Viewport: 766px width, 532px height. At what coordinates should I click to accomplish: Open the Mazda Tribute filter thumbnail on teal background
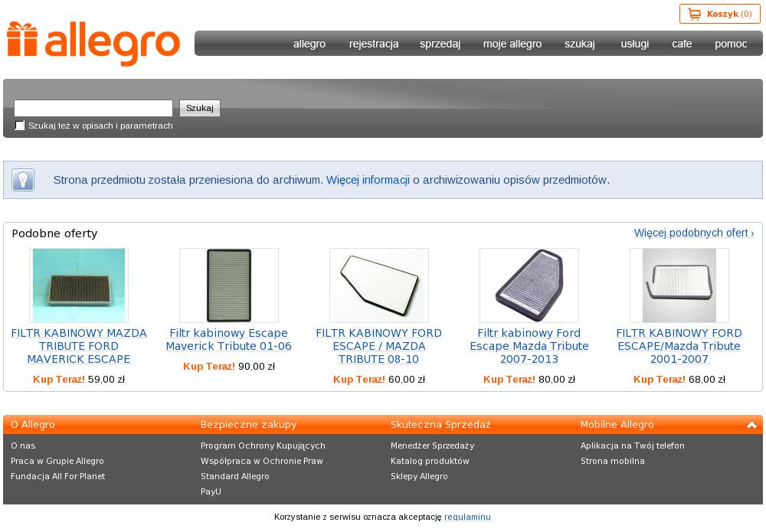(x=79, y=285)
